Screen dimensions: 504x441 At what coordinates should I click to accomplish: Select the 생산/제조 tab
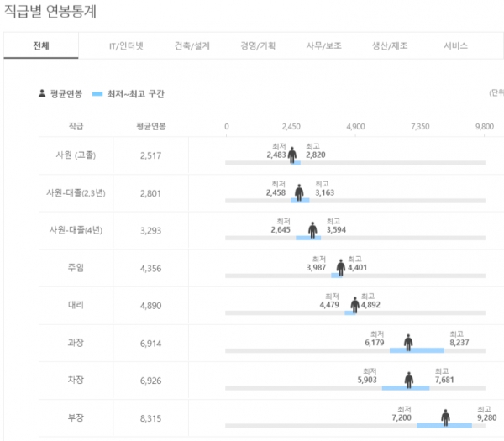[x=390, y=46]
